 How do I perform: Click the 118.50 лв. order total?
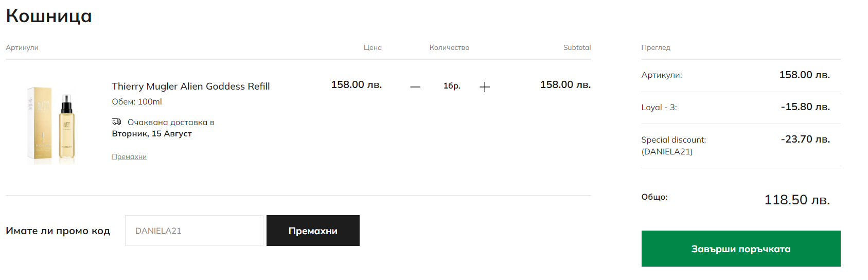coord(796,200)
